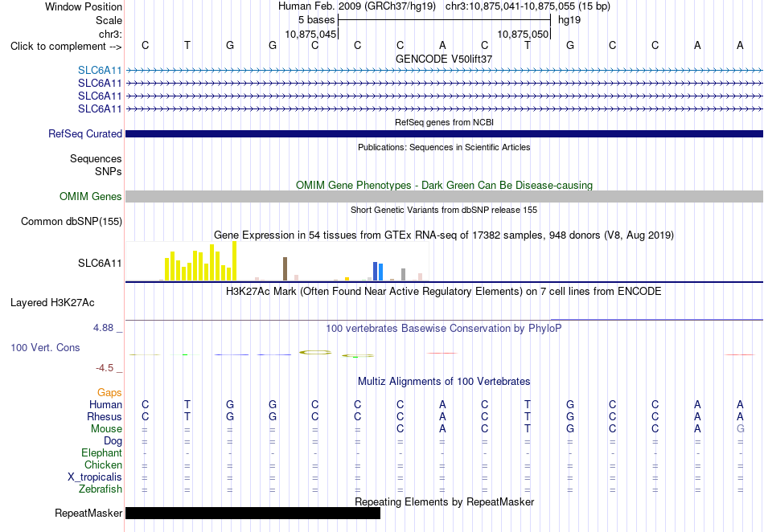Click the Window Position label
The height and width of the screenshot is (532, 764).
[x=84, y=6]
